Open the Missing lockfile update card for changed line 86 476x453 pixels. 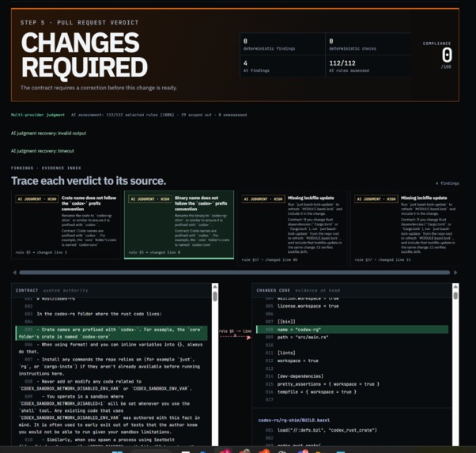293,228
